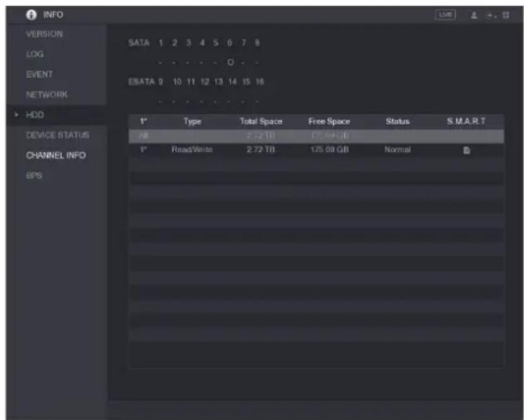This screenshot has height=420, width=524.
Task: Select the All summary row
Action: (x=316, y=136)
